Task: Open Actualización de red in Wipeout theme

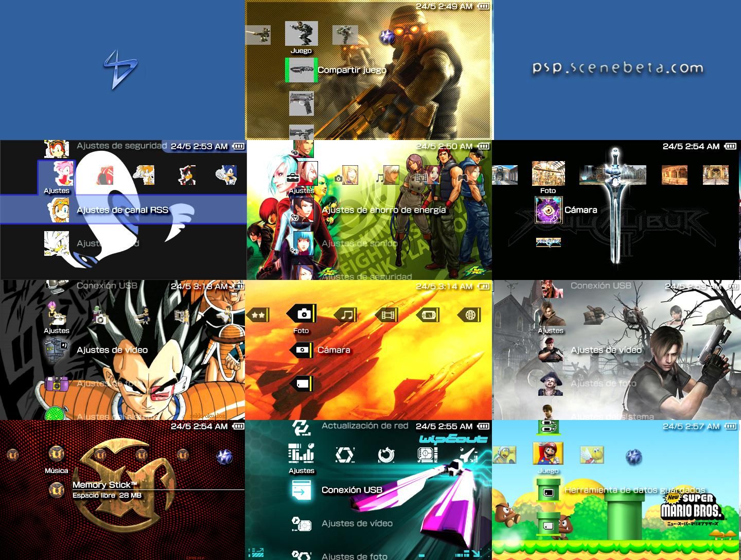Action: coord(365,426)
